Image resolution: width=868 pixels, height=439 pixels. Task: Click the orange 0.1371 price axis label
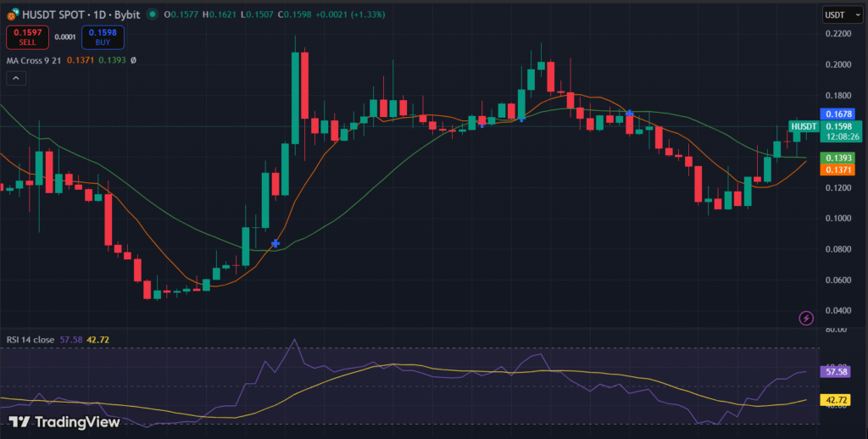tap(837, 170)
